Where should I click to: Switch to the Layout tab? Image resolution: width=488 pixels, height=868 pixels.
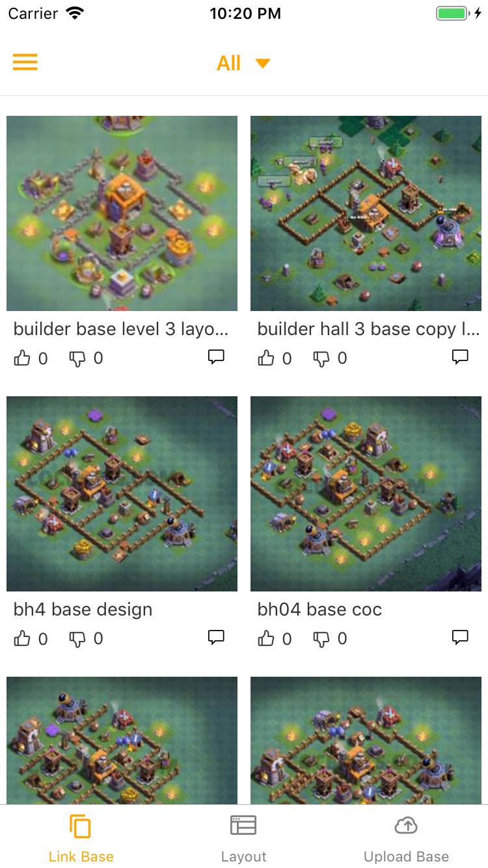243,839
